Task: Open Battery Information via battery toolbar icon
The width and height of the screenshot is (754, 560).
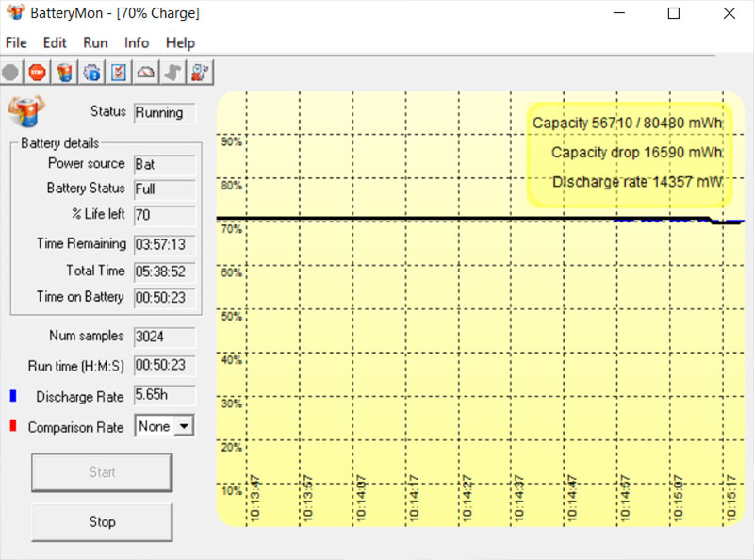Action: (62, 71)
